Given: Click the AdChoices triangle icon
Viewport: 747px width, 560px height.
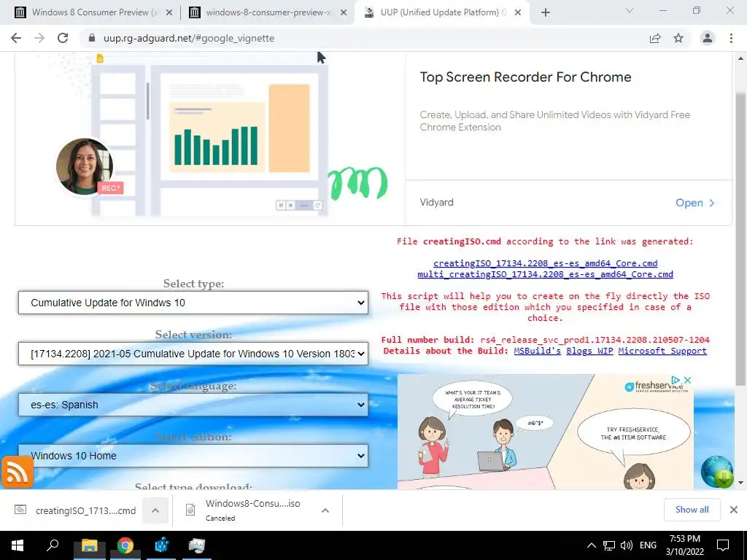Looking at the screenshot, I should tap(676, 380).
